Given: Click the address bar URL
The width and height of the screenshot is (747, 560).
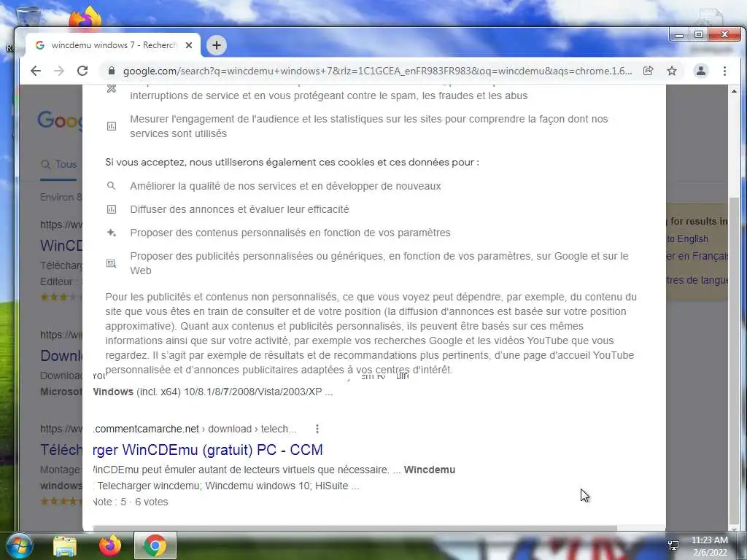Looking at the screenshot, I should pos(377,71).
